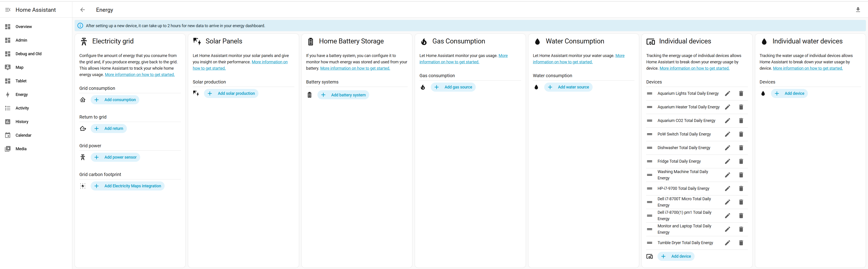
Task: Click the back arrow next to Energy
Action: click(x=83, y=10)
